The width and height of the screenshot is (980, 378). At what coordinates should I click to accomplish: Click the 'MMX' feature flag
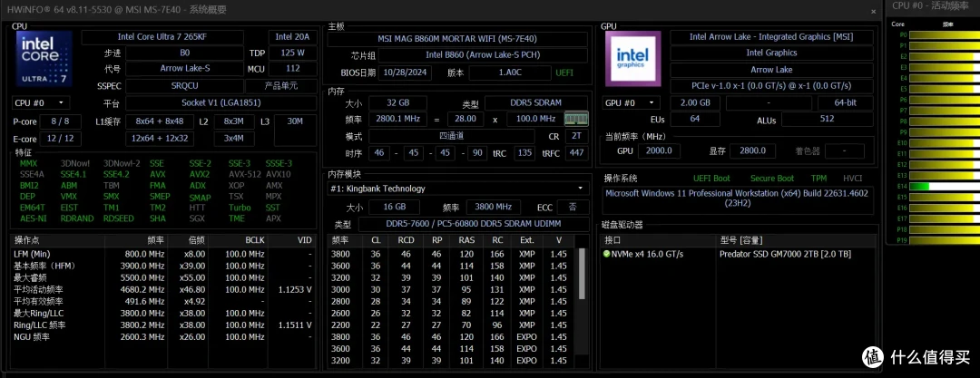tap(29, 163)
